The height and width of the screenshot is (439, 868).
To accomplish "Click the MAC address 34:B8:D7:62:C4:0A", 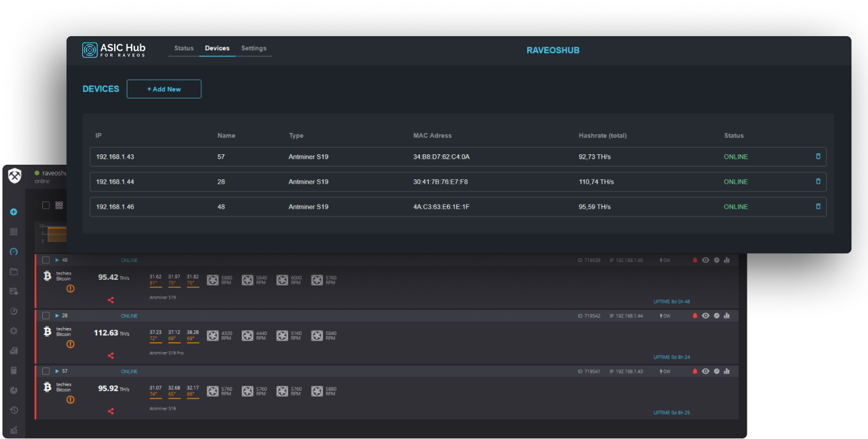I will [441, 157].
